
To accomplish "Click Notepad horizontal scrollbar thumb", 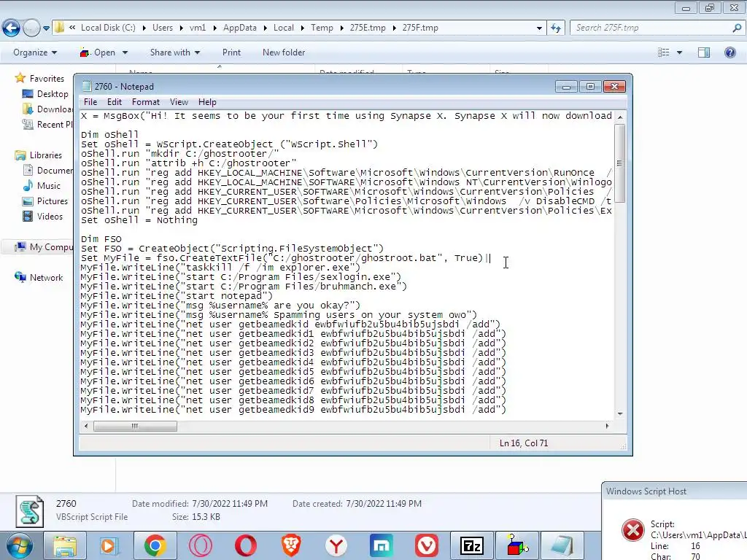I will tap(135, 426).
